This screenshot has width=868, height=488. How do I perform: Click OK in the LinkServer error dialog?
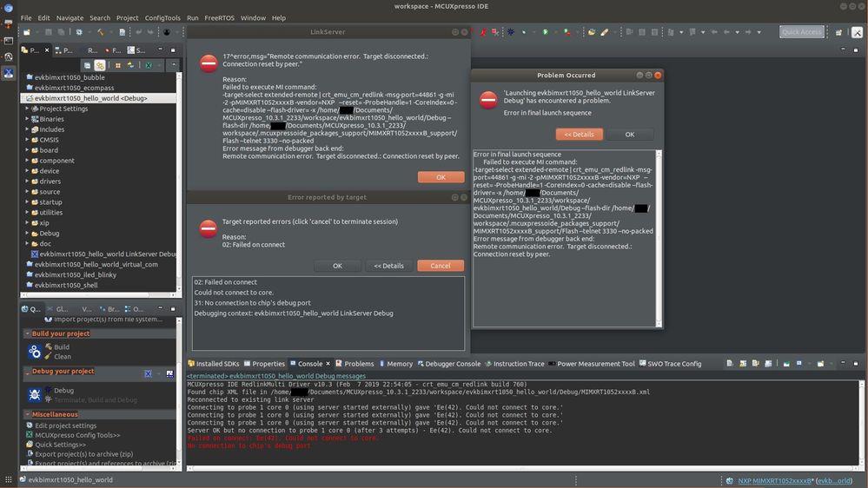tap(441, 177)
